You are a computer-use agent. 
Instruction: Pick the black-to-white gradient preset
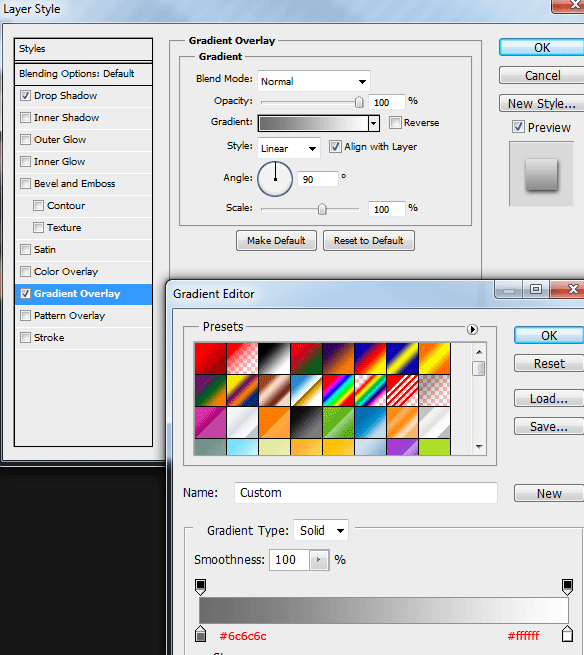pyautogui.click(x=274, y=358)
